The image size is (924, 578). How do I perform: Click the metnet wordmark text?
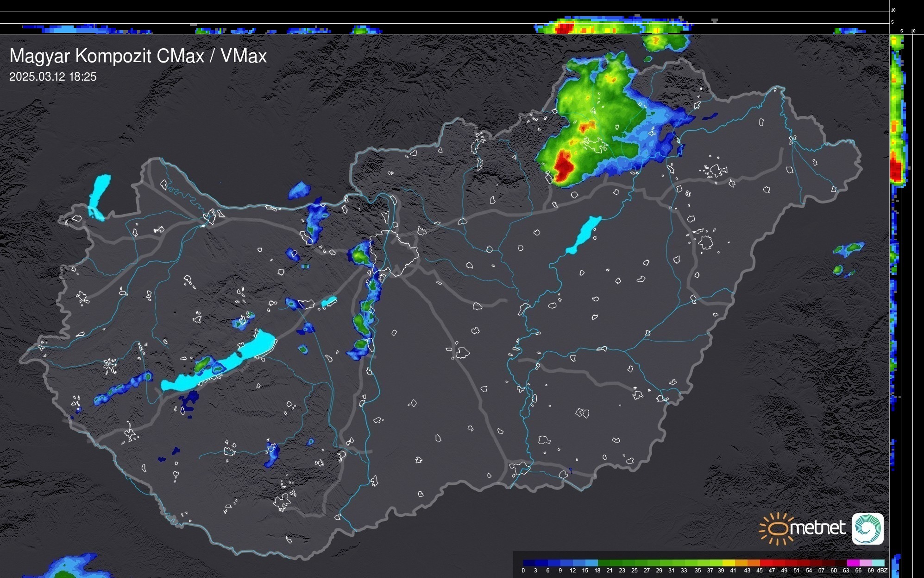pyautogui.click(x=818, y=528)
